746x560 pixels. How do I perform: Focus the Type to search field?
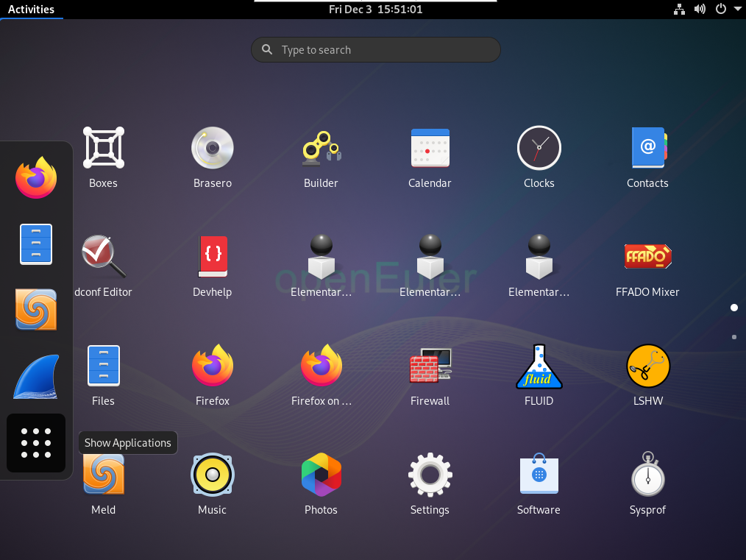click(375, 50)
